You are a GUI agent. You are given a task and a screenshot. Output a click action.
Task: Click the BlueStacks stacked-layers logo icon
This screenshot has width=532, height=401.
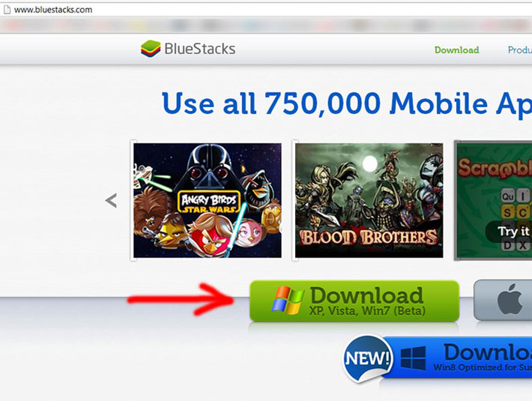pyautogui.click(x=151, y=49)
